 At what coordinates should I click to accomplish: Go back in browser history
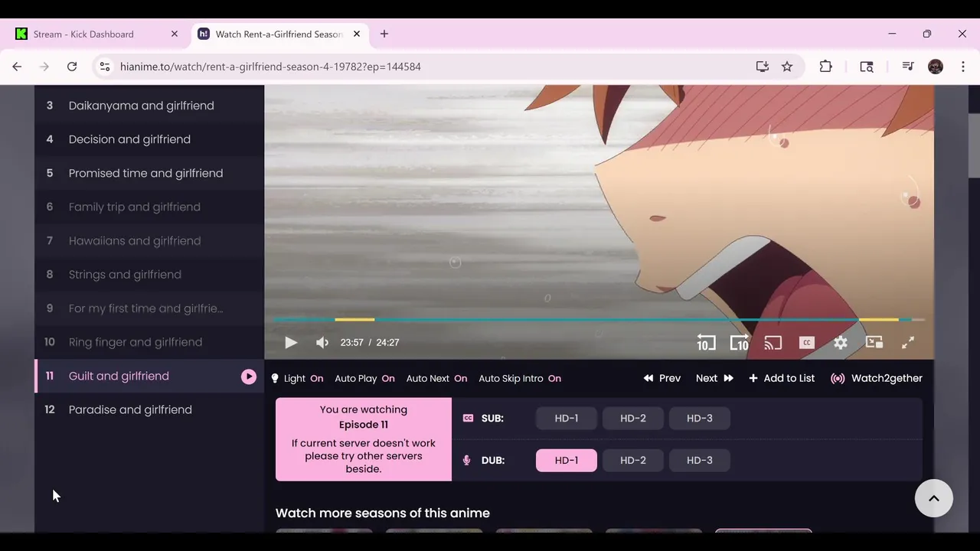pyautogui.click(x=17, y=67)
